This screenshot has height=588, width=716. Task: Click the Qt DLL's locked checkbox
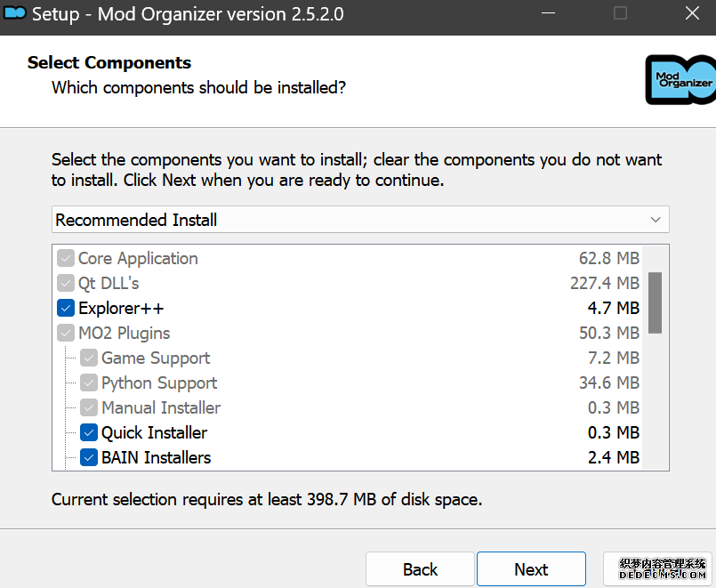(x=66, y=284)
